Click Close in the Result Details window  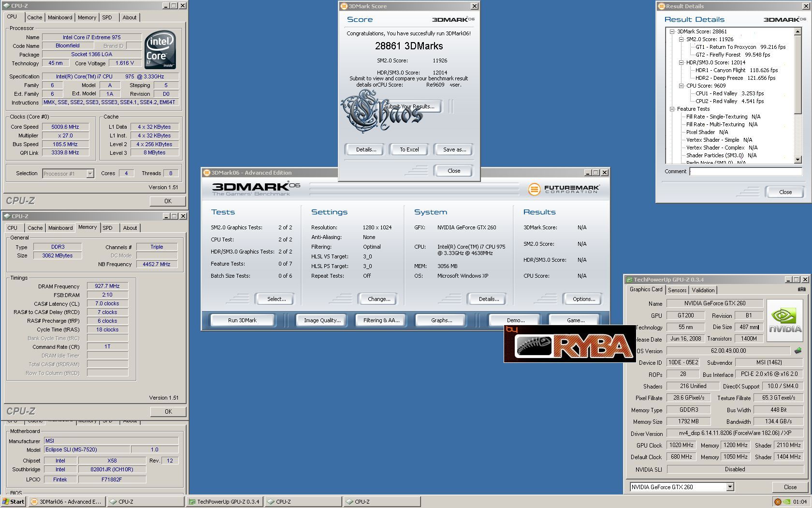pos(785,192)
